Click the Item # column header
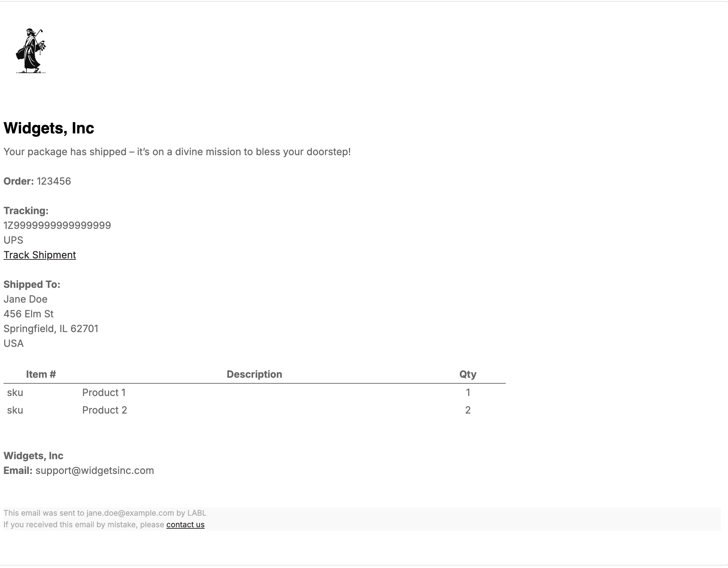The image size is (728, 568). pos(41,374)
